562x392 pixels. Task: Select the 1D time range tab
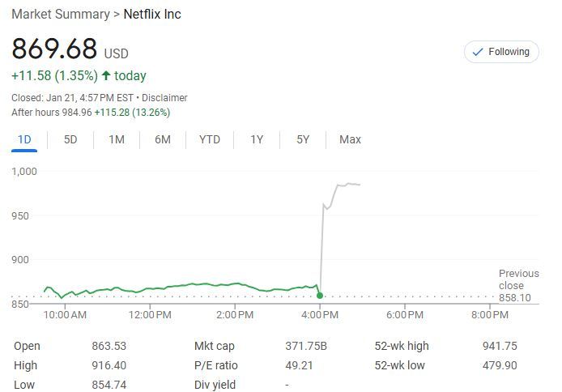(24, 139)
